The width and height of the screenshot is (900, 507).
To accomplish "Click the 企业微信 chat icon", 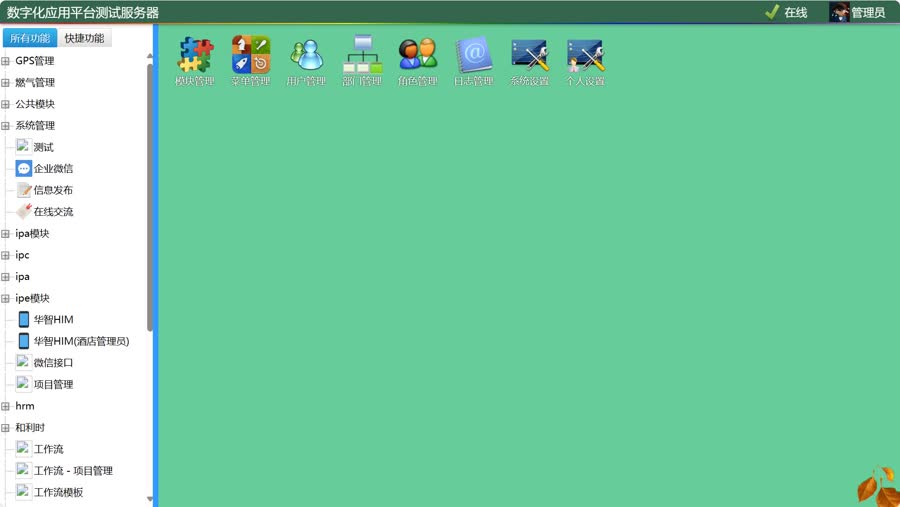I will (24, 169).
